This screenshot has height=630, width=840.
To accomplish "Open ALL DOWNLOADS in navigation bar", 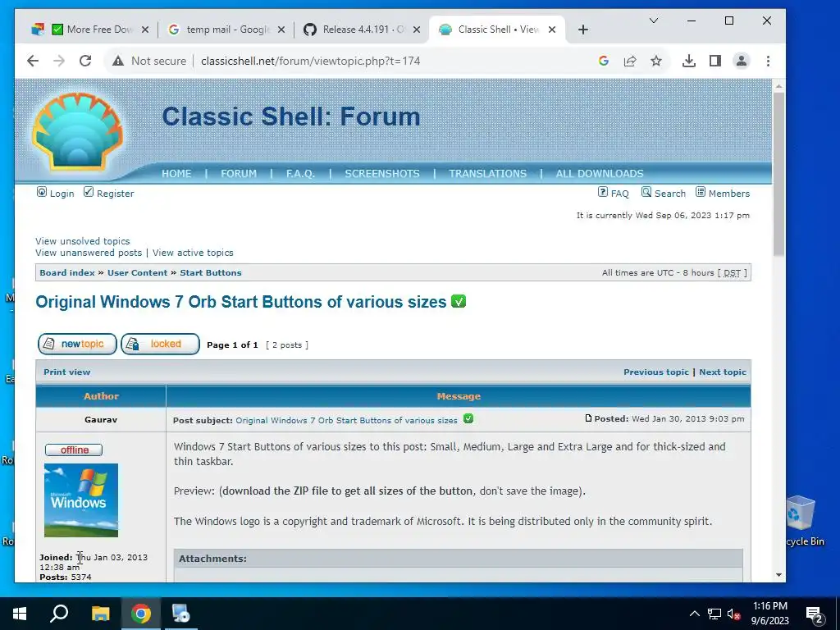I will (600, 174).
